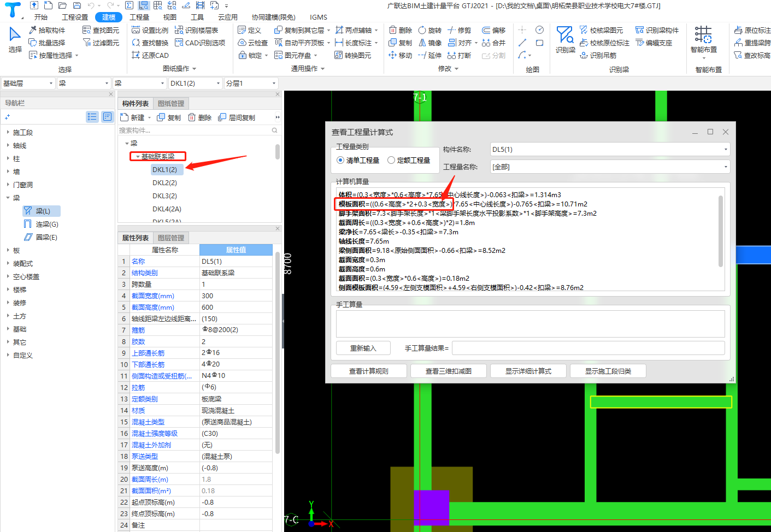Collapse the 基础联系梁 tree node

(x=138, y=157)
